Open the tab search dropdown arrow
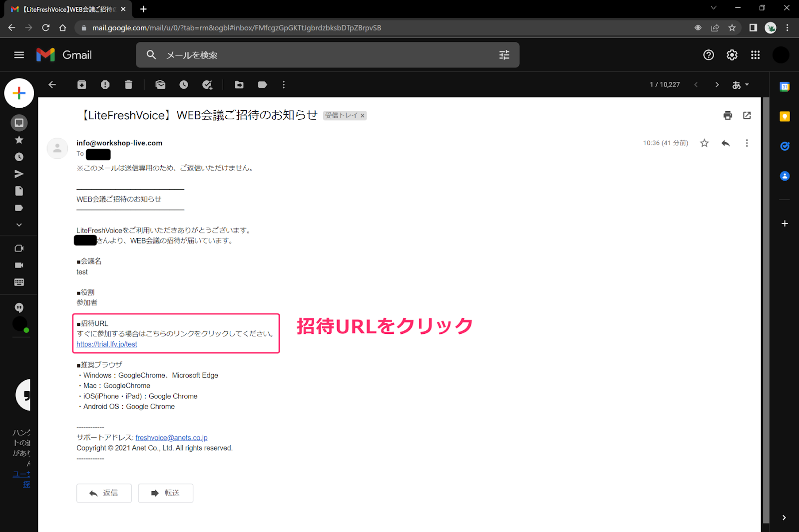The width and height of the screenshot is (799, 532). tap(714, 7)
